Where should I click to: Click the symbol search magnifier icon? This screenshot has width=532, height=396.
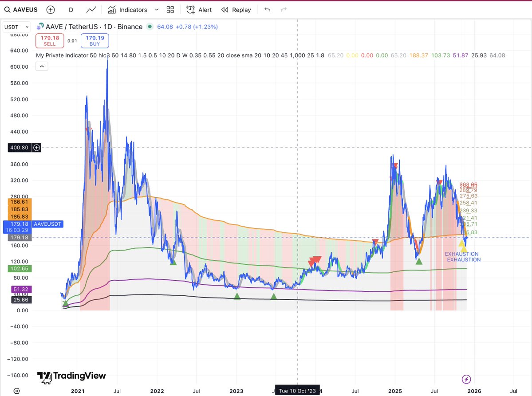tap(8, 9)
